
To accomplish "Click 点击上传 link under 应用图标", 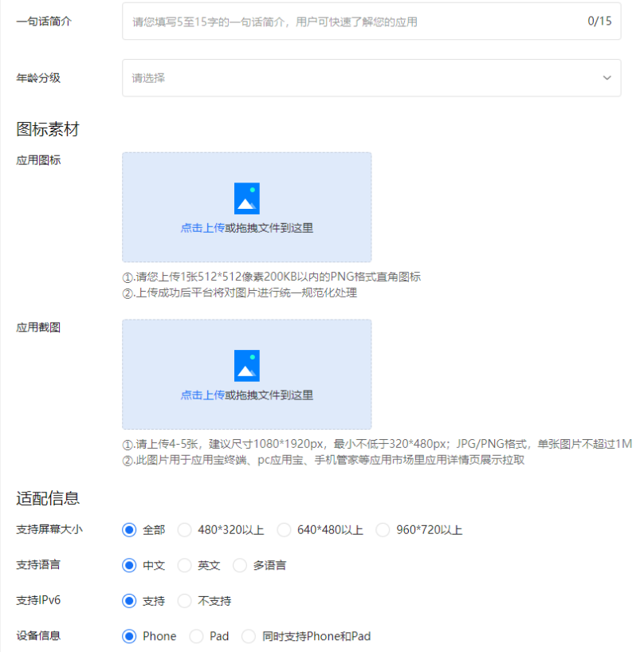I will 202,228.
